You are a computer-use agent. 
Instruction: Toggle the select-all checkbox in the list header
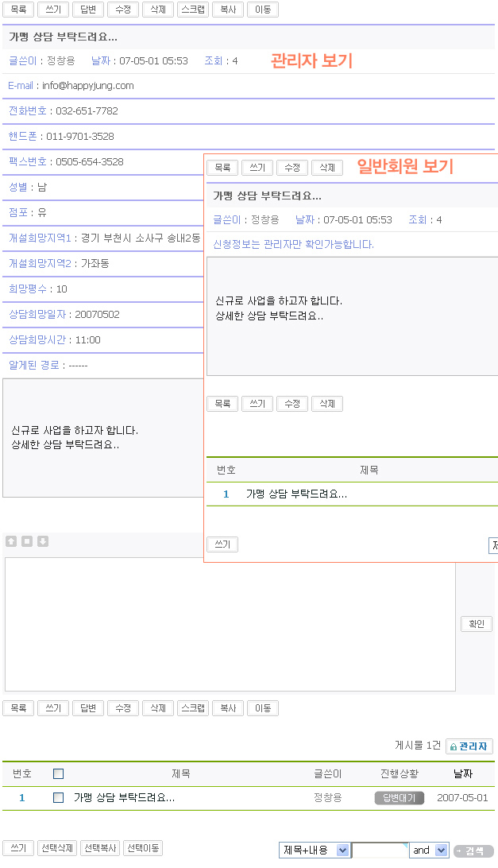pos(58,773)
